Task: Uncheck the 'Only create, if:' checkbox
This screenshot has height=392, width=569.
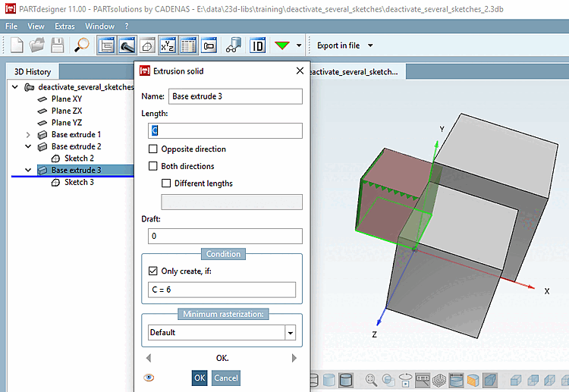Action: (x=154, y=271)
